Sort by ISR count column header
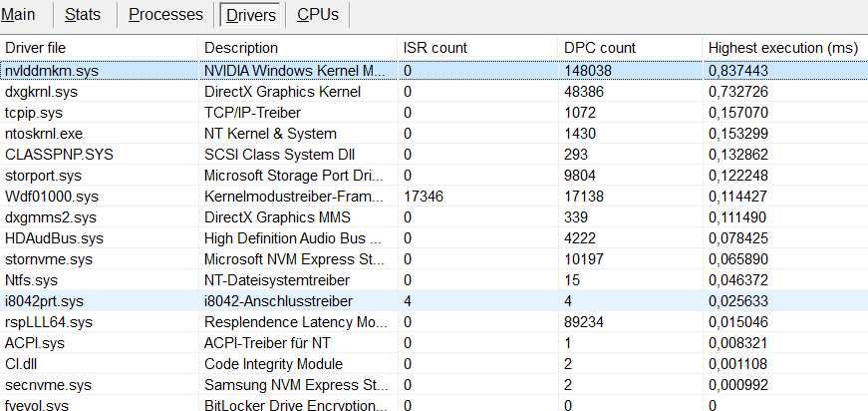This screenshot has width=868, height=411. pos(477,48)
